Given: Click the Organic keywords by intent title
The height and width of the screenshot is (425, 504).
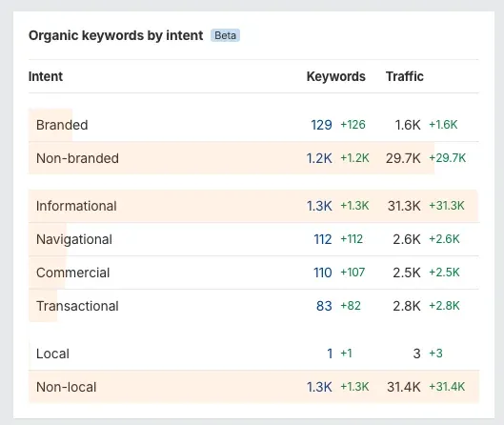Looking at the screenshot, I should [115, 35].
